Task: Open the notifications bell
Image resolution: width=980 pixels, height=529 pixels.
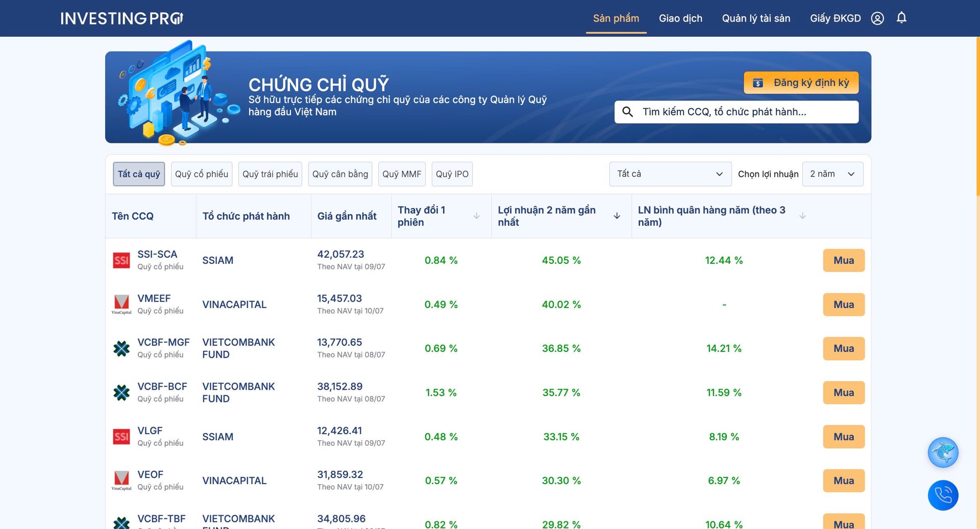Action: [x=901, y=18]
